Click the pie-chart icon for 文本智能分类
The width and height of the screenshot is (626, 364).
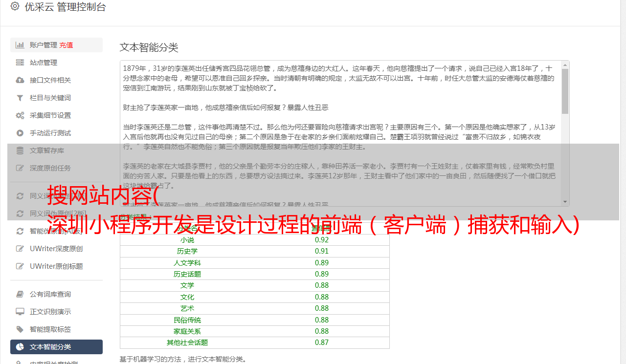(x=20, y=347)
